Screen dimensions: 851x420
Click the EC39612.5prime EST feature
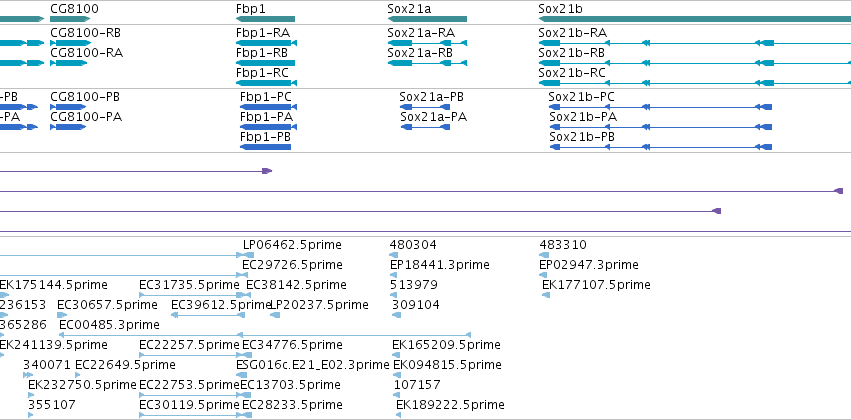(x=207, y=315)
